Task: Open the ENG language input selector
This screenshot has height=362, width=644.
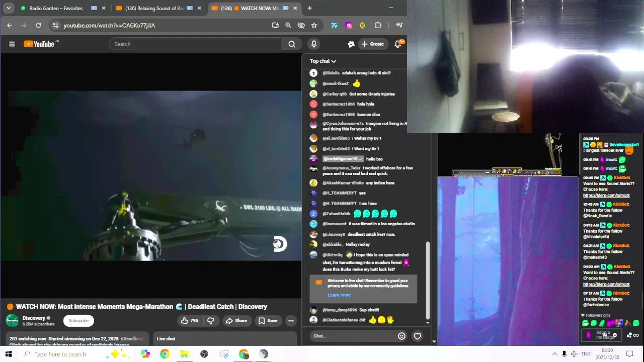Action: point(586,354)
